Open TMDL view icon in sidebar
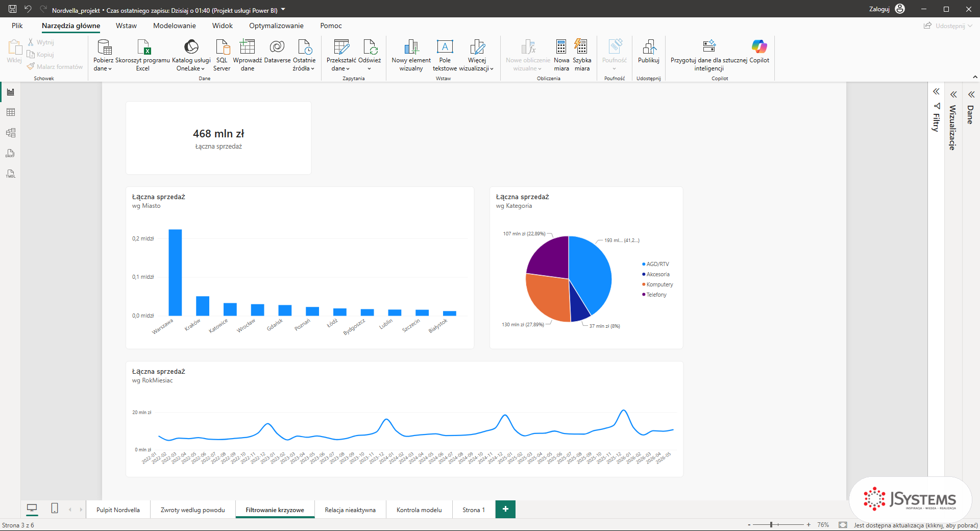Image resolution: width=980 pixels, height=531 pixels. 10,174
